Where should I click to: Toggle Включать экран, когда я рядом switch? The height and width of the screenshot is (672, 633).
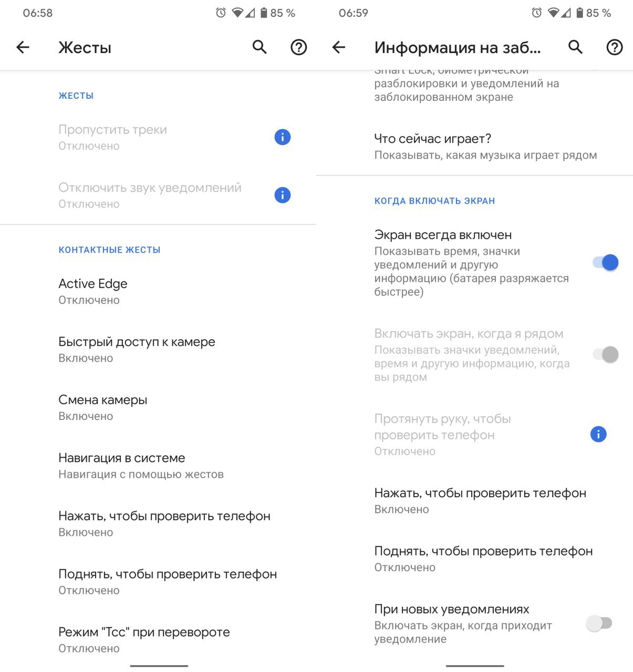(x=605, y=354)
